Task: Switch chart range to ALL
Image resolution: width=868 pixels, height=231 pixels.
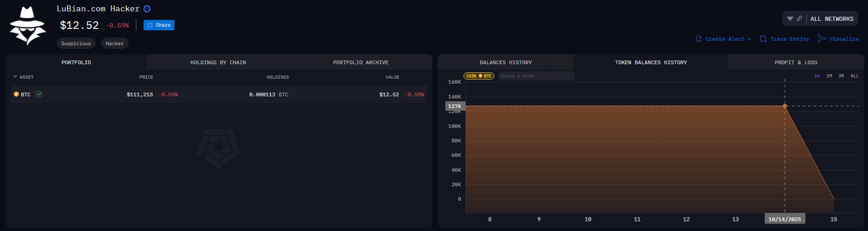Action: (854, 76)
